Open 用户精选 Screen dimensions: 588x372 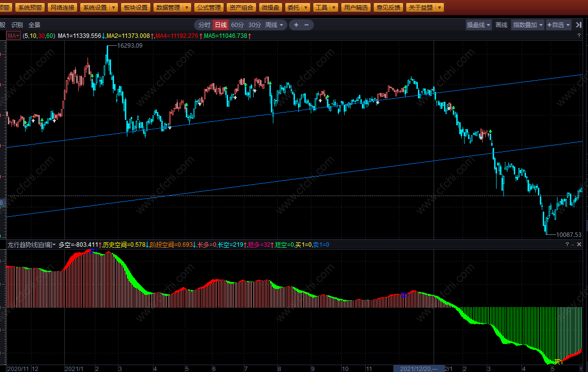tap(356, 7)
